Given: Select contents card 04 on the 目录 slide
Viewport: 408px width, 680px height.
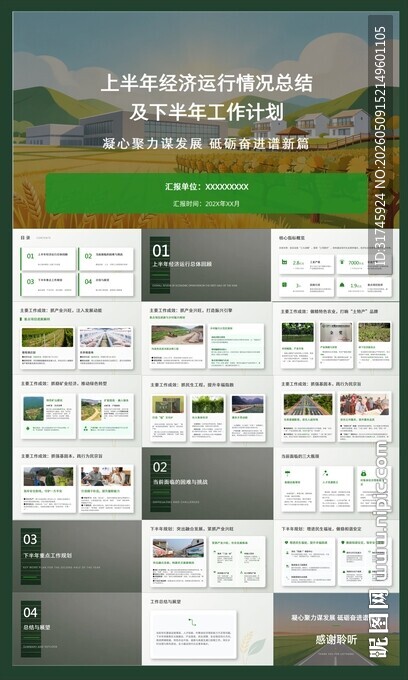Looking at the screenshot, I should pos(106,284).
